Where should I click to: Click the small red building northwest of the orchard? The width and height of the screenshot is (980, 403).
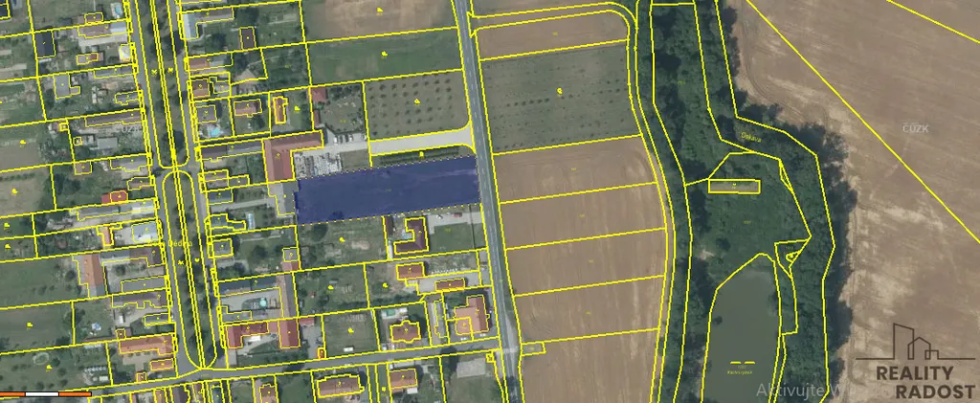click(319, 96)
